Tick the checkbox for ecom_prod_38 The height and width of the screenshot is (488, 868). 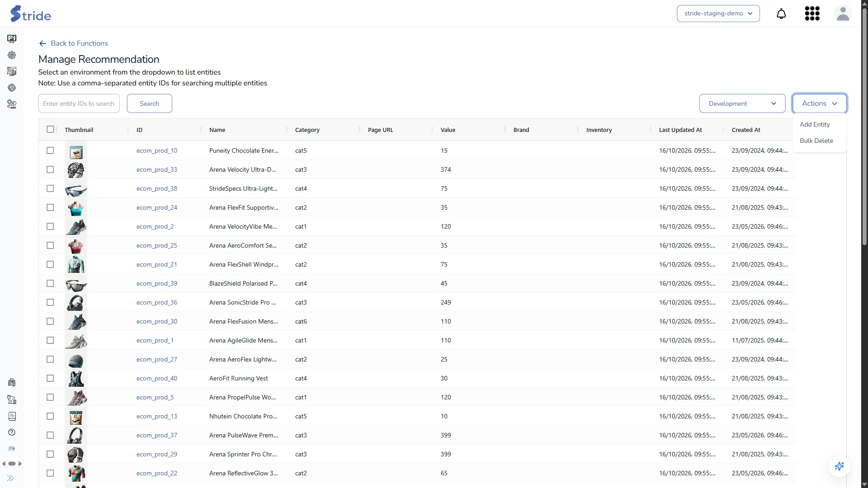[x=50, y=188]
